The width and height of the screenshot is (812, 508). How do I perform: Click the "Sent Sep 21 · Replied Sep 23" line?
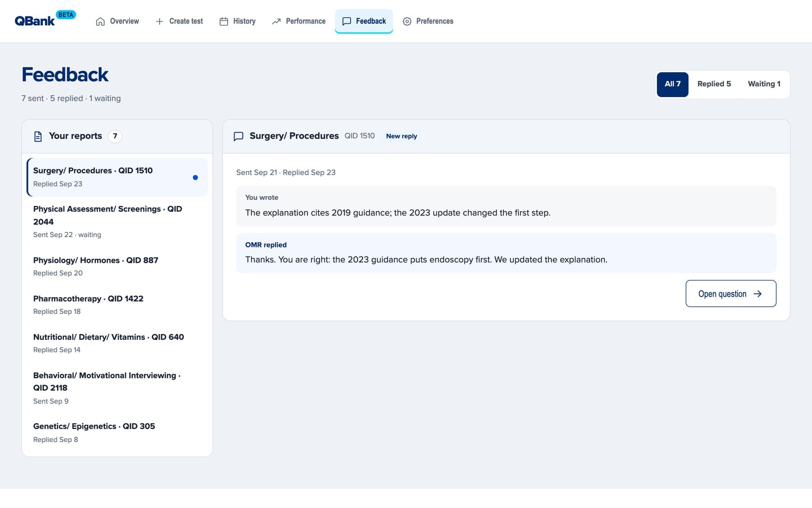click(286, 172)
